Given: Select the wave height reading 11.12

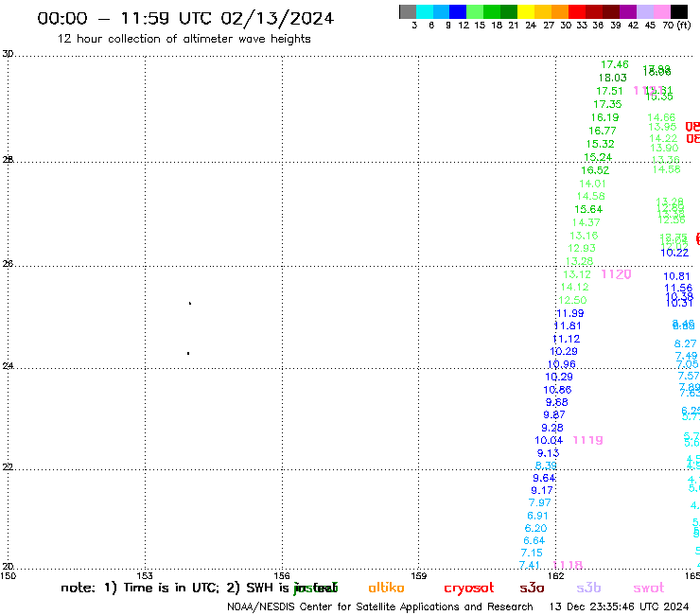Looking at the screenshot, I should coord(566,339).
